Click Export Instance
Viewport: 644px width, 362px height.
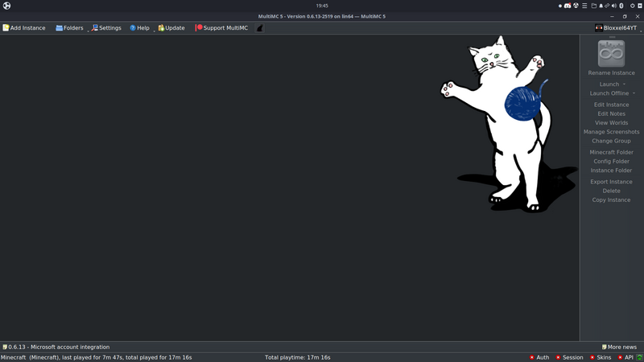point(611,182)
